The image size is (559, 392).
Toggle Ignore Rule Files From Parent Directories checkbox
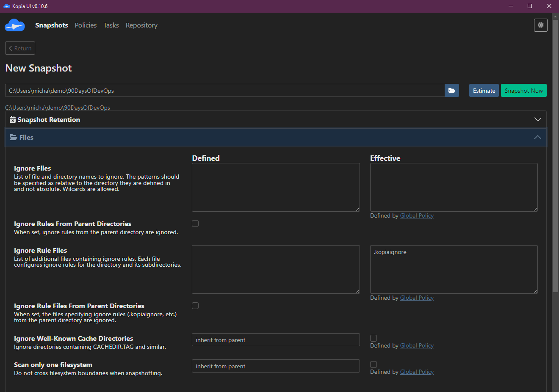pos(195,306)
